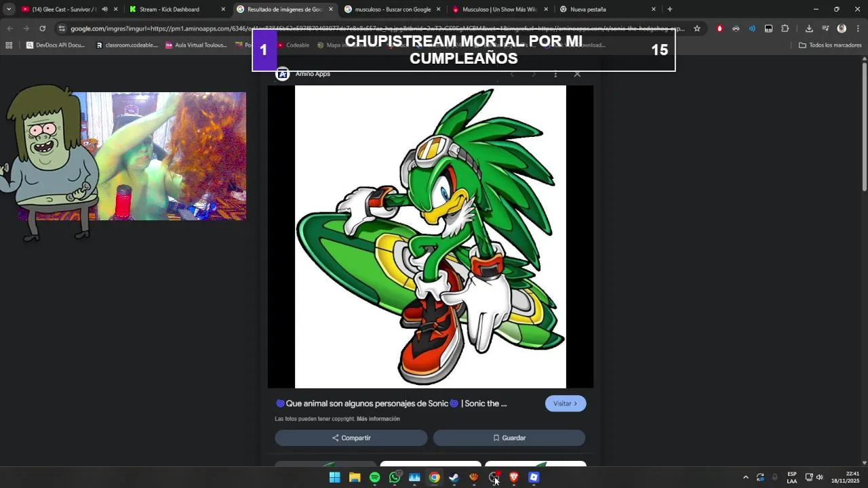Mute audio on the Glee Cast tab
868x488 pixels.
click(x=104, y=9)
